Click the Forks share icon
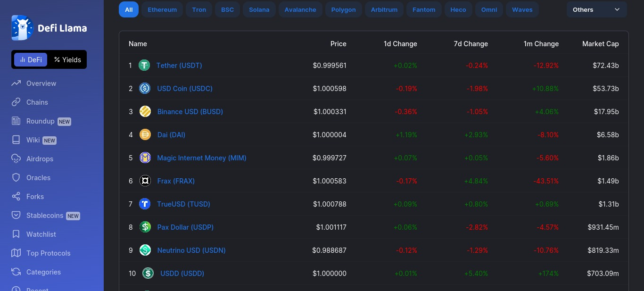The image size is (644, 291). click(16, 197)
